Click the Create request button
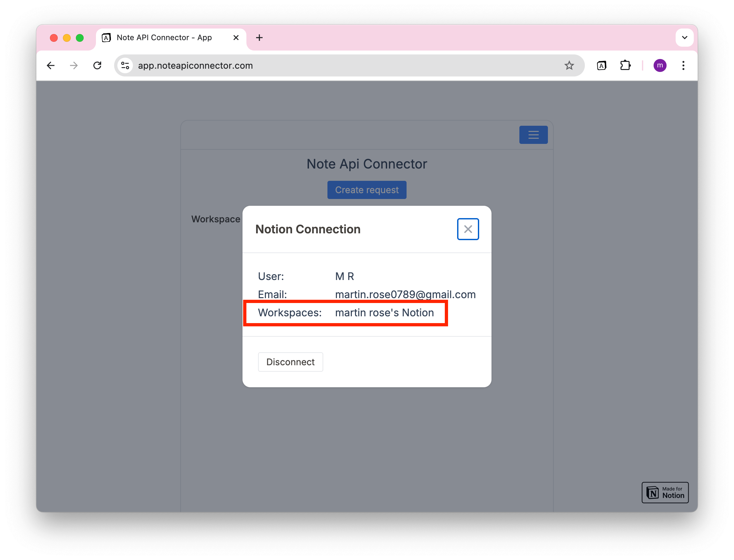The image size is (734, 560). pos(367,190)
